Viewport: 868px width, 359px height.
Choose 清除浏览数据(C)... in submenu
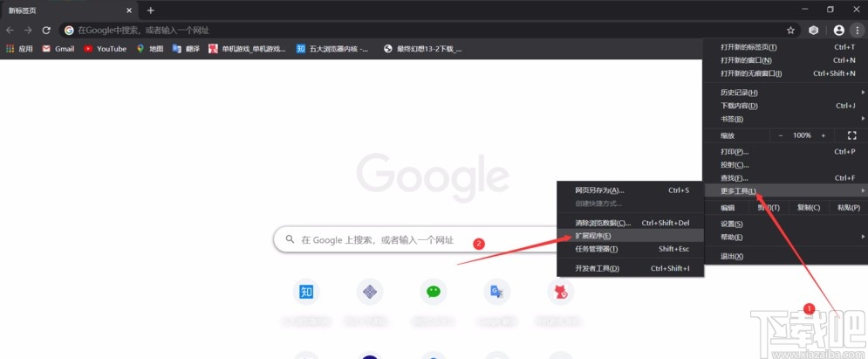click(631, 224)
